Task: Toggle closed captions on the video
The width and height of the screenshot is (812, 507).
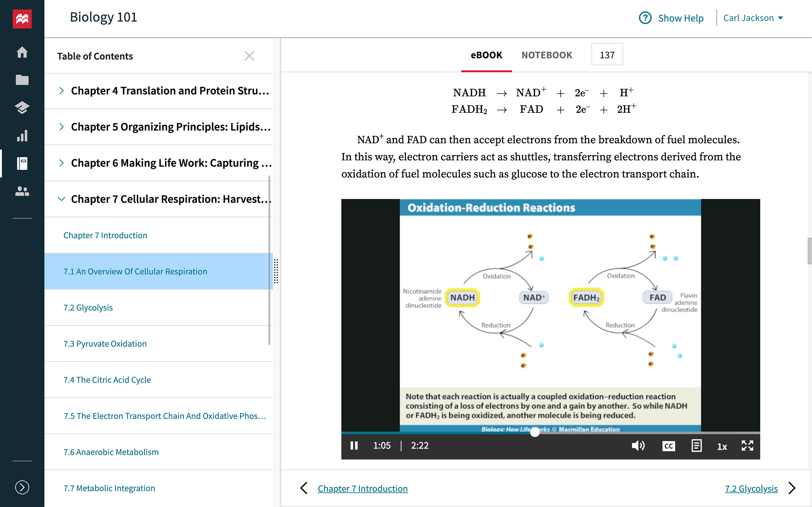Action: 668,446
